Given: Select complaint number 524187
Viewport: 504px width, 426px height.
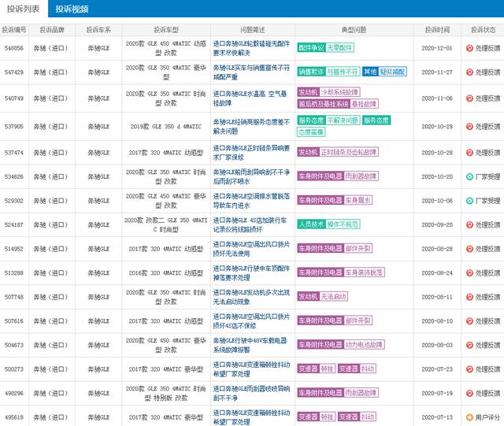Looking at the screenshot, I should [x=14, y=224].
